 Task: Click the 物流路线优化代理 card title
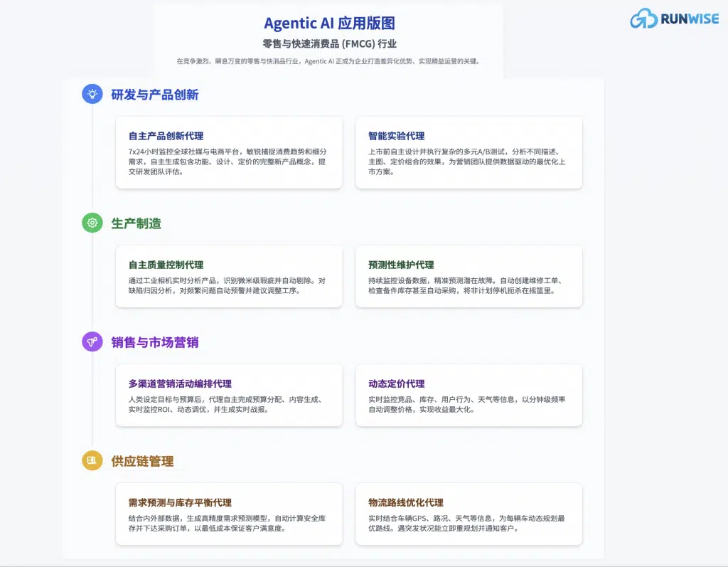[406, 503]
